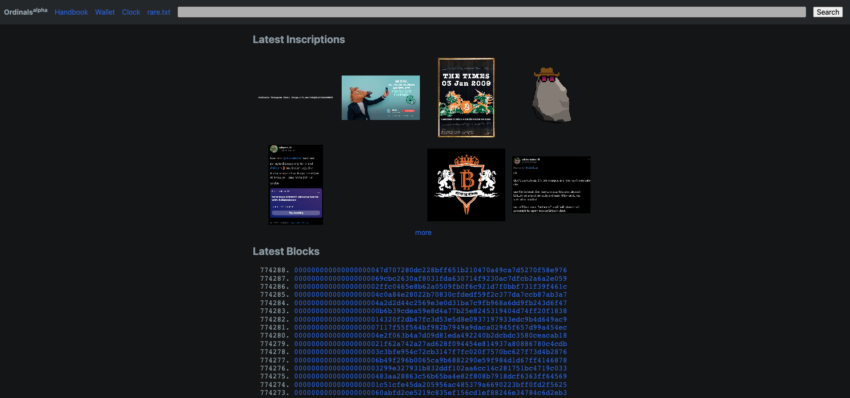Viewport: 850px width, 398px height.
Task: Open the rare.txt link
Action: pos(158,12)
